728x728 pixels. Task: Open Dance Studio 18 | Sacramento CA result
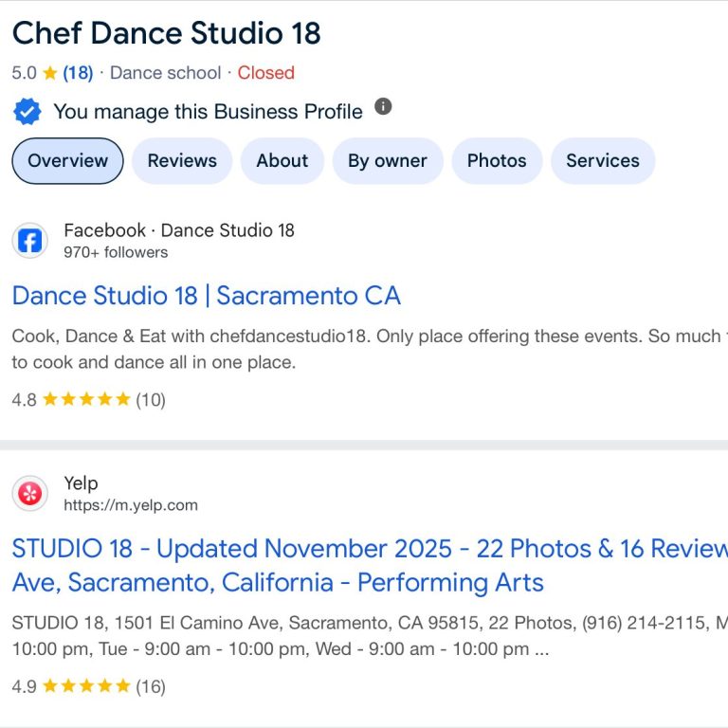[x=206, y=296]
